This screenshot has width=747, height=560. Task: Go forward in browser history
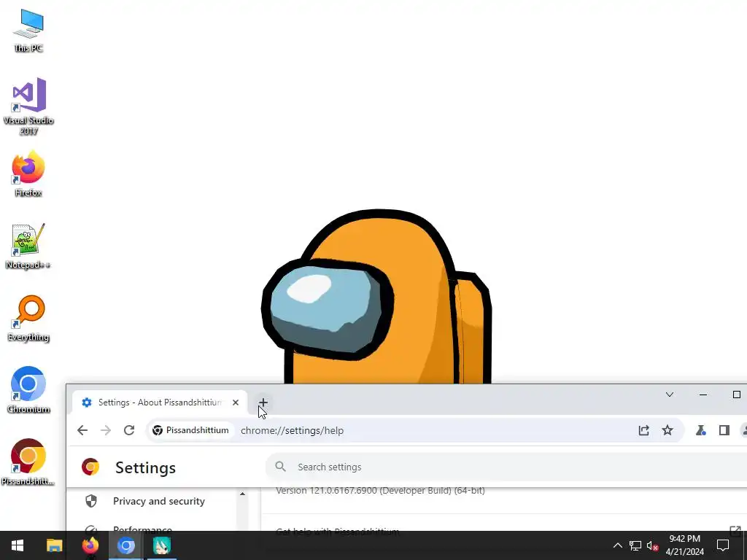106,430
